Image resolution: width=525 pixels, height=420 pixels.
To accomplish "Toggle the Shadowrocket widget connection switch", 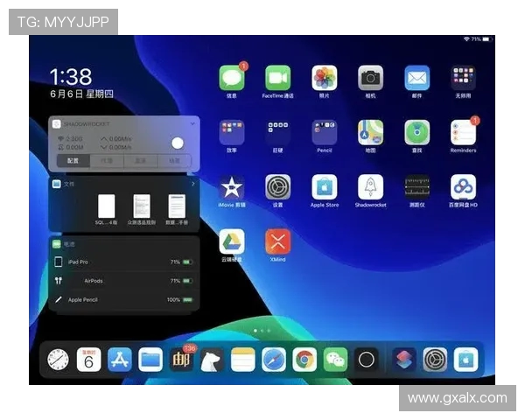I will [179, 143].
